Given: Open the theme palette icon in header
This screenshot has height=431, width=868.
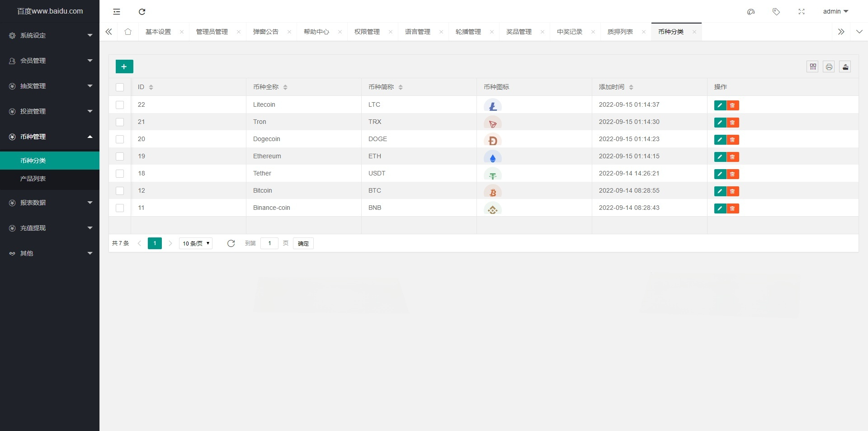Looking at the screenshot, I should (751, 12).
